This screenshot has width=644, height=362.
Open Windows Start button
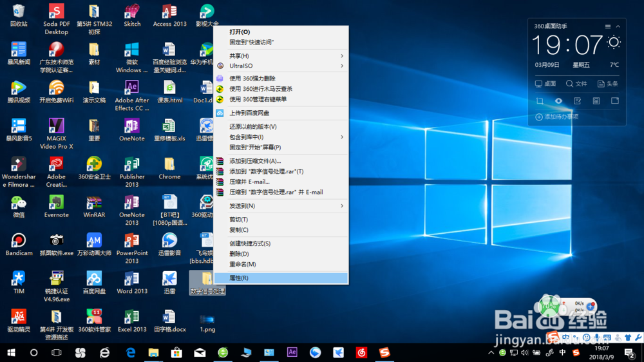(11, 352)
